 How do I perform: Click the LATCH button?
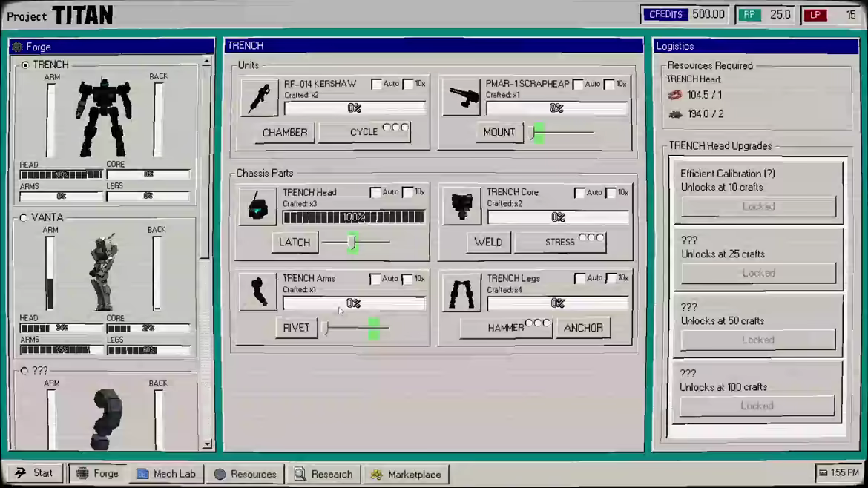click(295, 243)
